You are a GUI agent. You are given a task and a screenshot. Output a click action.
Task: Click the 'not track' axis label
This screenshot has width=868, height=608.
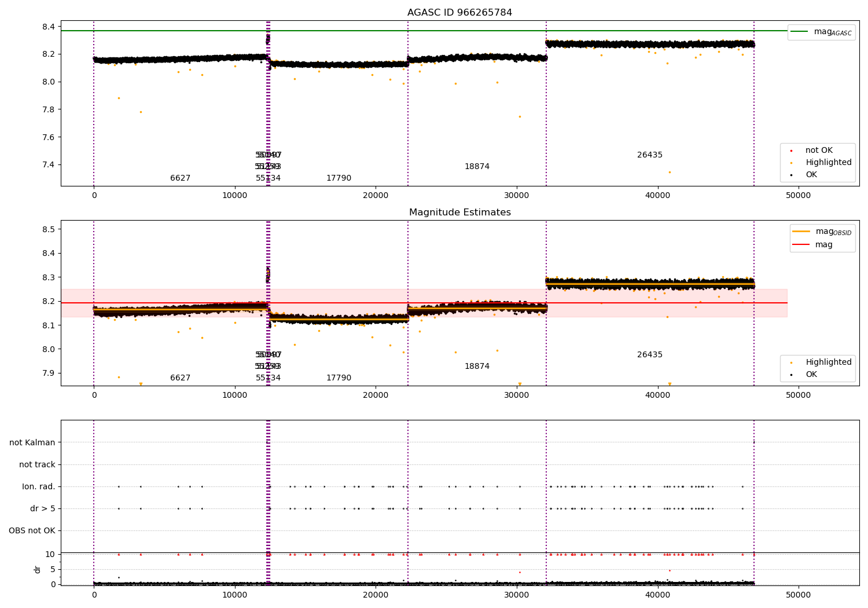click(37, 464)
